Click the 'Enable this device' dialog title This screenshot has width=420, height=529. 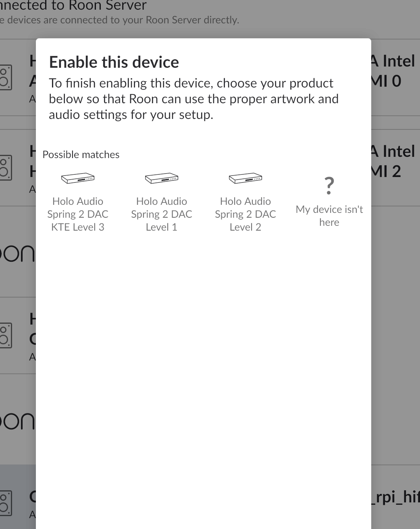tap(114, 62)
